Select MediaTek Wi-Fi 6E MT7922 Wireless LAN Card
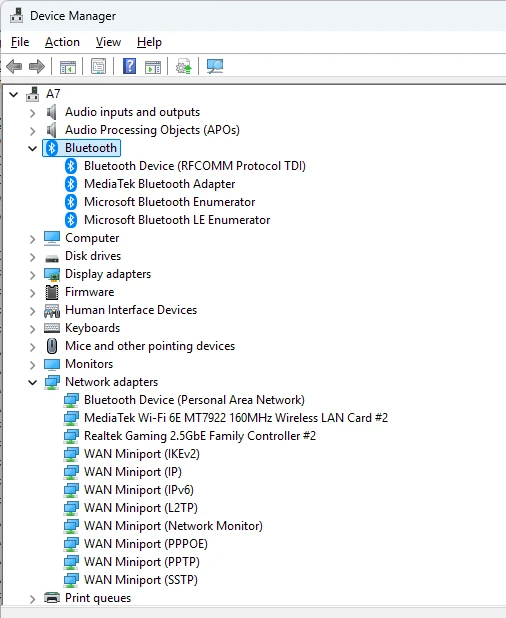This screenshot has width=506, height=618. tap(236, 418)
